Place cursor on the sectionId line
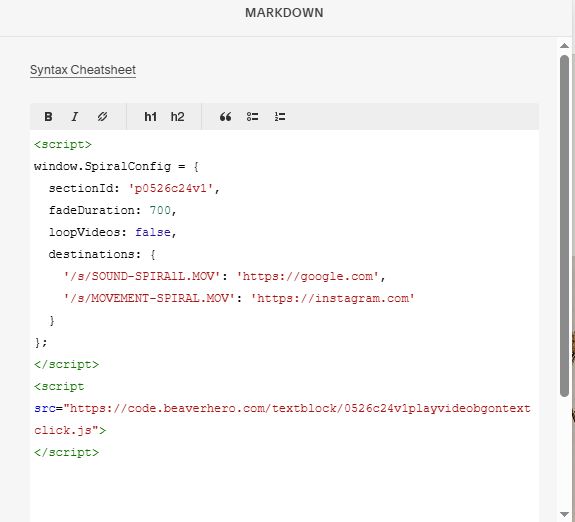 [x=134, y=188]
